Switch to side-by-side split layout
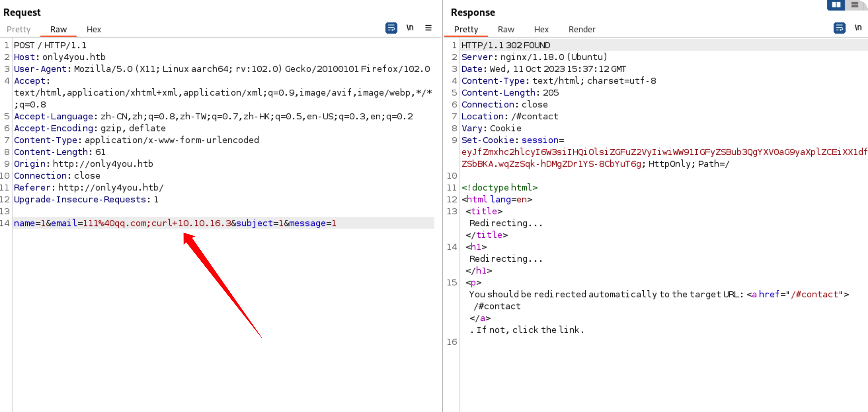The image size is (868, 412). click(x=836, y=5)
